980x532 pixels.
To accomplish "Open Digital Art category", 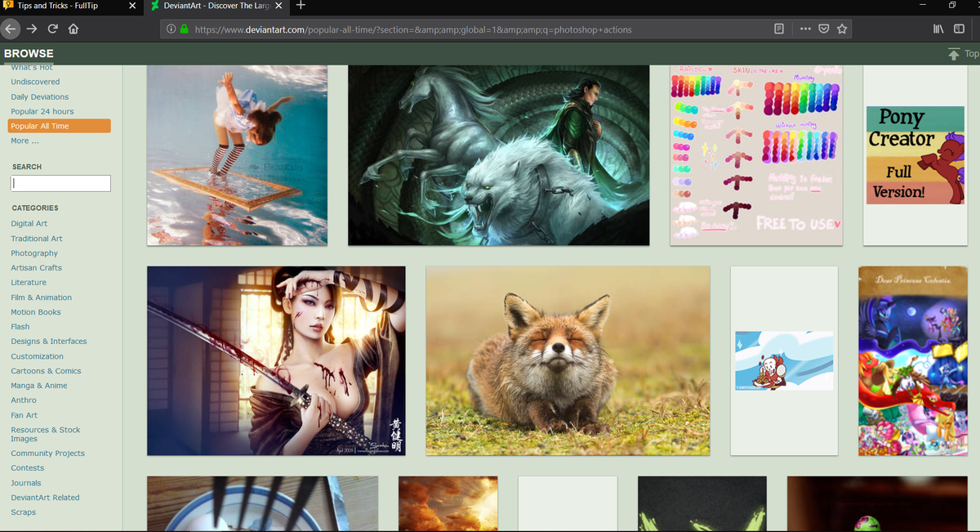I will (29, 223).
